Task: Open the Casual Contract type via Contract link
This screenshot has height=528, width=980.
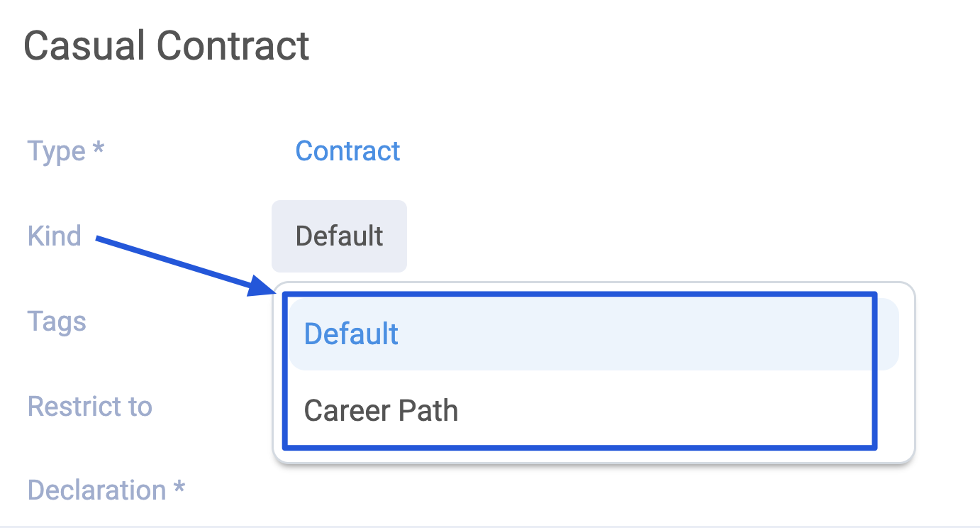Action: click(347, 150)
